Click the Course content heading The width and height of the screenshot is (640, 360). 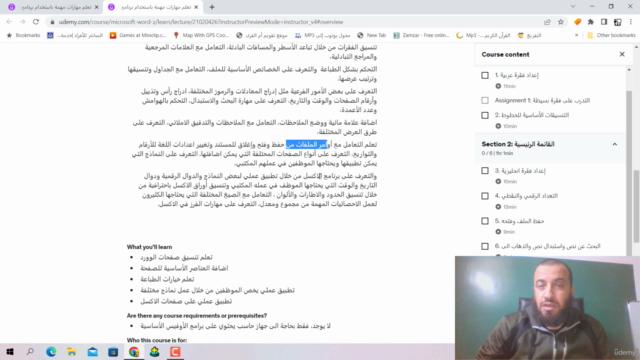tap(505, 54)
